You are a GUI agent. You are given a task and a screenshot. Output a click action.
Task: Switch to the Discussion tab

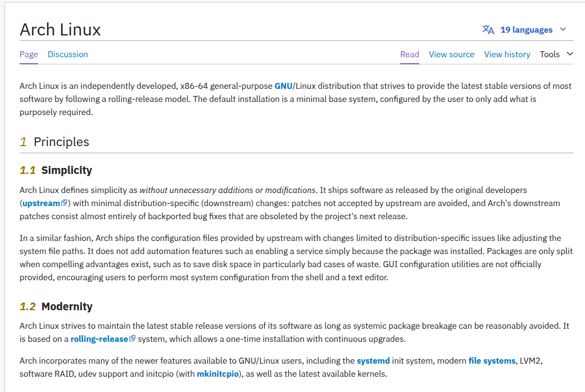tap(68, 55)
